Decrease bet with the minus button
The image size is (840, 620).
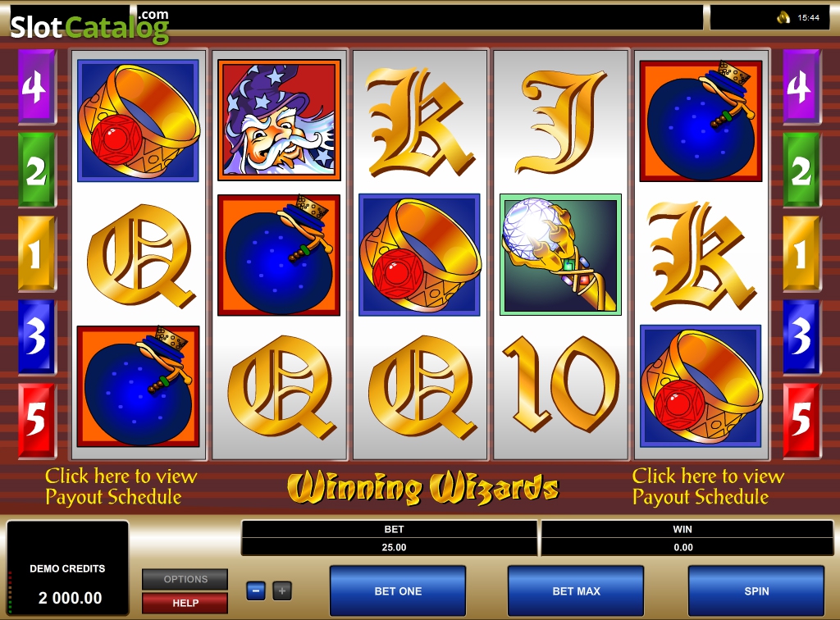[256, 591]
